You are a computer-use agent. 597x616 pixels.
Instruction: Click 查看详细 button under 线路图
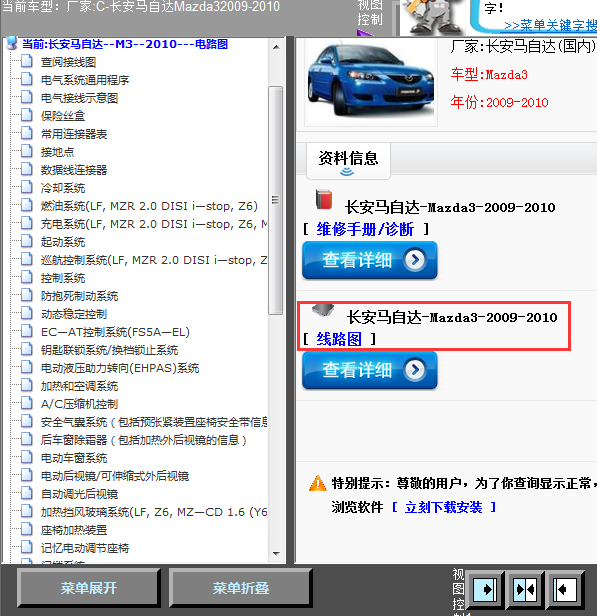tap(370, 370)
